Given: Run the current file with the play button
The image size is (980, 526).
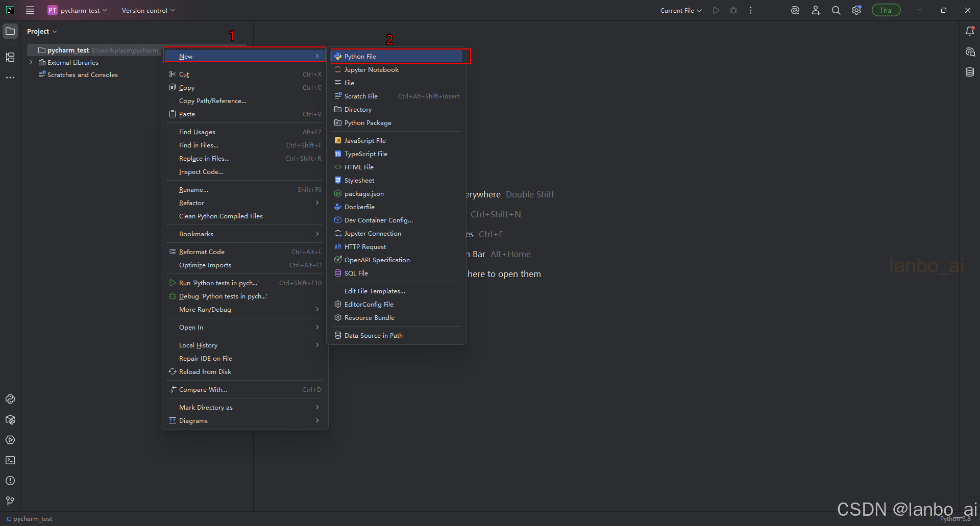Looking at the screenshot, I should (716, 10).
